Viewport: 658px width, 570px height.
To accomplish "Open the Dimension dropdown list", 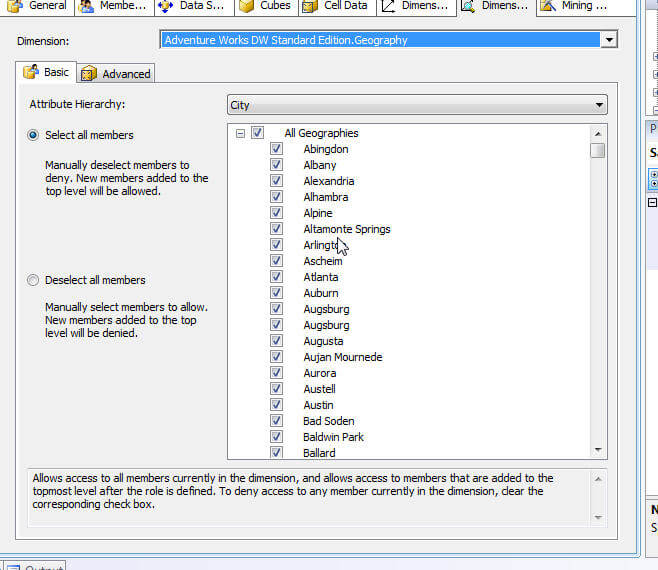I will pyautogui.click(x=609, y=40).
